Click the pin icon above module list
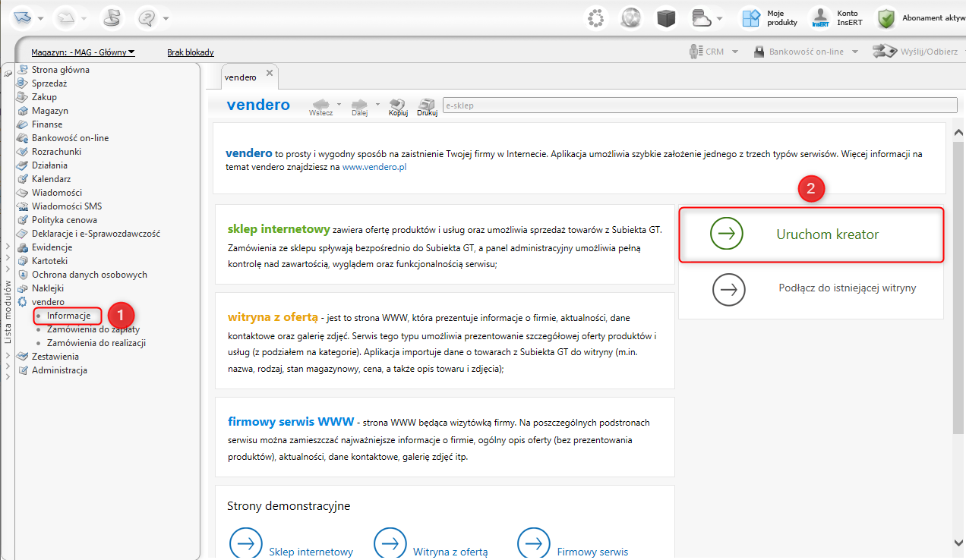Image resolution: width=966 pixels, height=560 pixels. pyautogui.click(x=8, y=72)
